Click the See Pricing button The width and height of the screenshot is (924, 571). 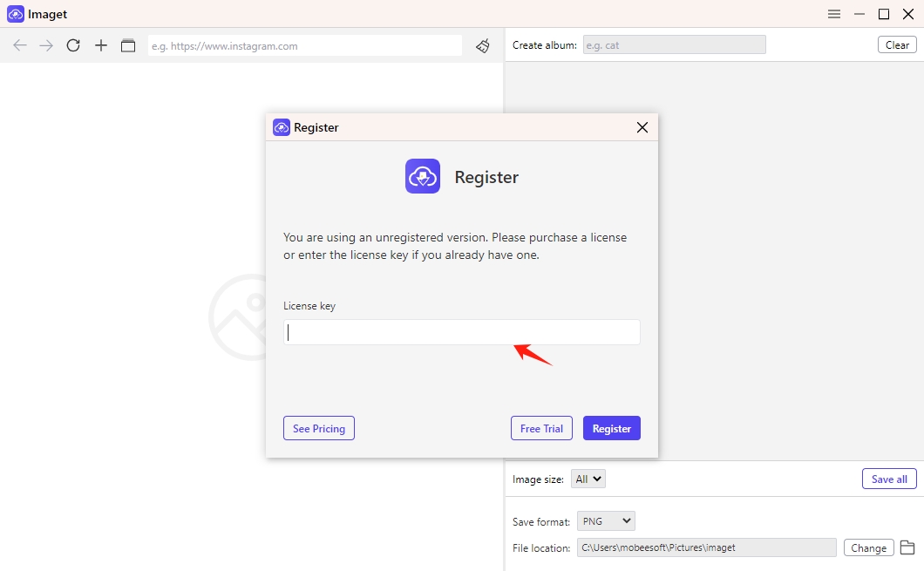[319, 428]
